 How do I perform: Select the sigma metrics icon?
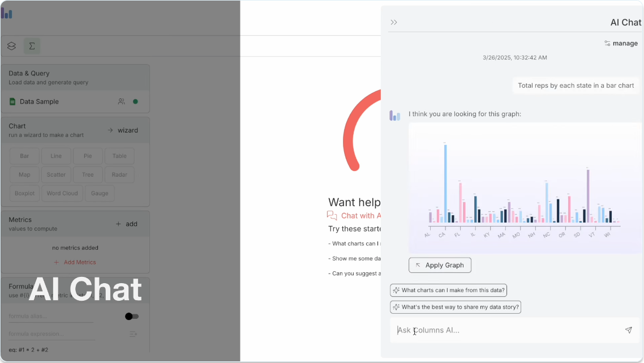point(32,46)
